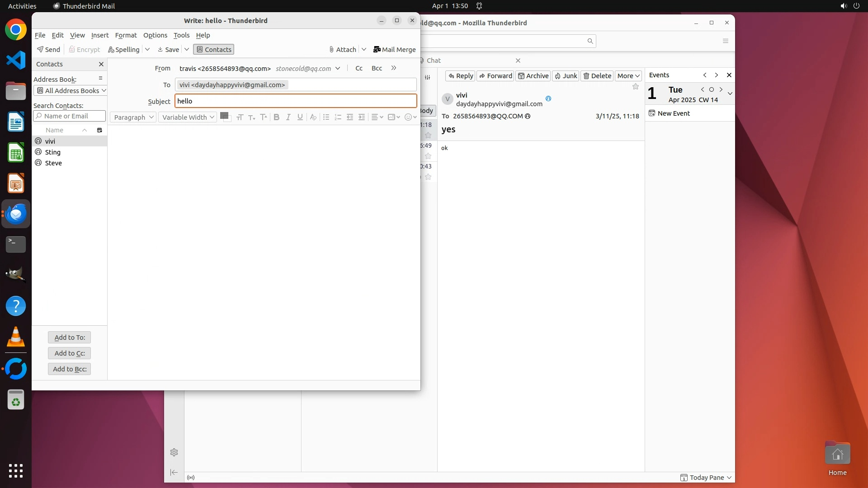Viewport: 868px width, 488px height.
Task: Click the numbered list icon
Action: pos(338,117)
